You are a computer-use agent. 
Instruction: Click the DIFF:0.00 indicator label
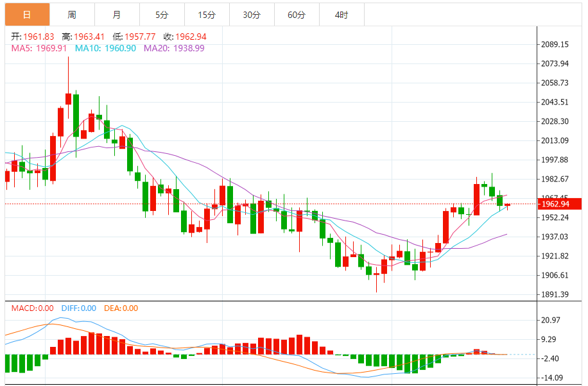(x=79, y=308)
